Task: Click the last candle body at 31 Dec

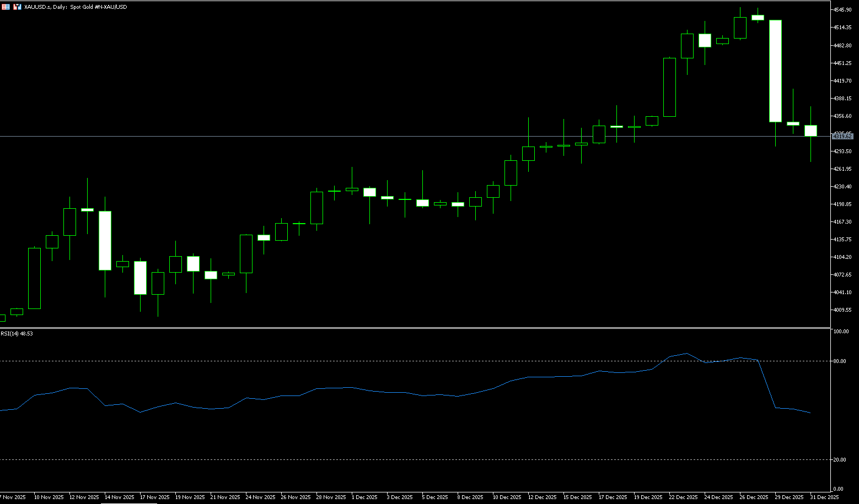Action: coord(810,131)
